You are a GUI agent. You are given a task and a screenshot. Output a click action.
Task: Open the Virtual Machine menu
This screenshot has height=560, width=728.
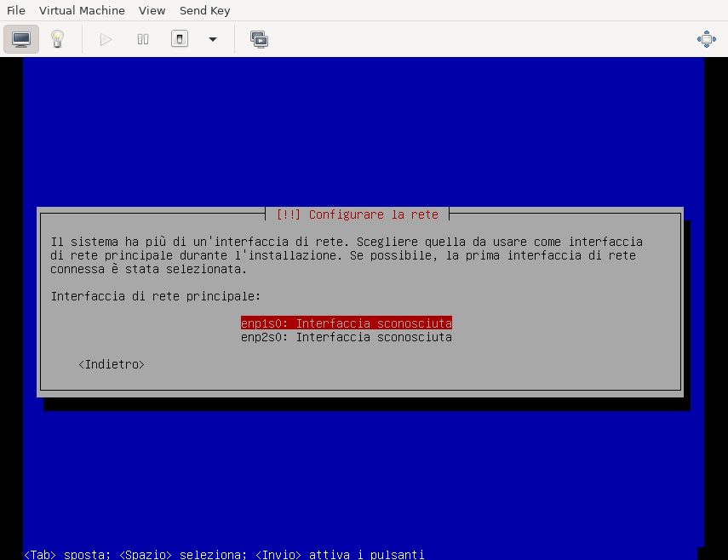82,10
